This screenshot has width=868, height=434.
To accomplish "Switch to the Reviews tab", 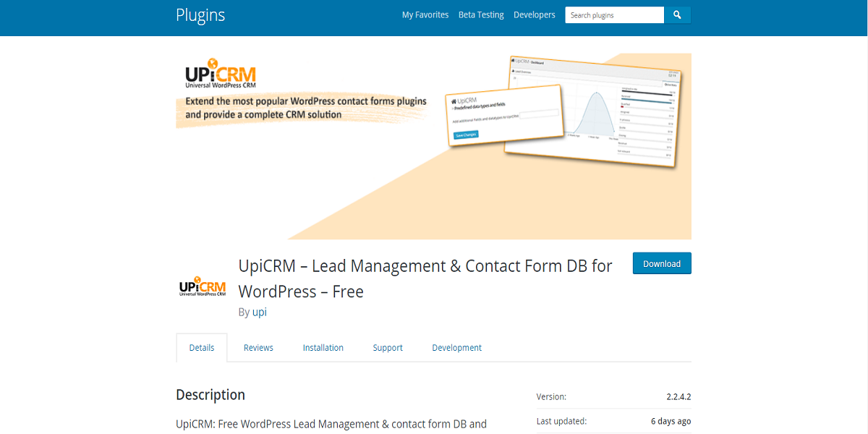I will 258,348.
